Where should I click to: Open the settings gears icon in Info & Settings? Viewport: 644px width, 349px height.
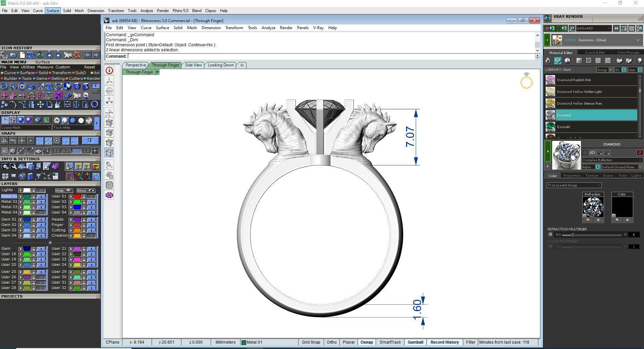coord(5,166)
